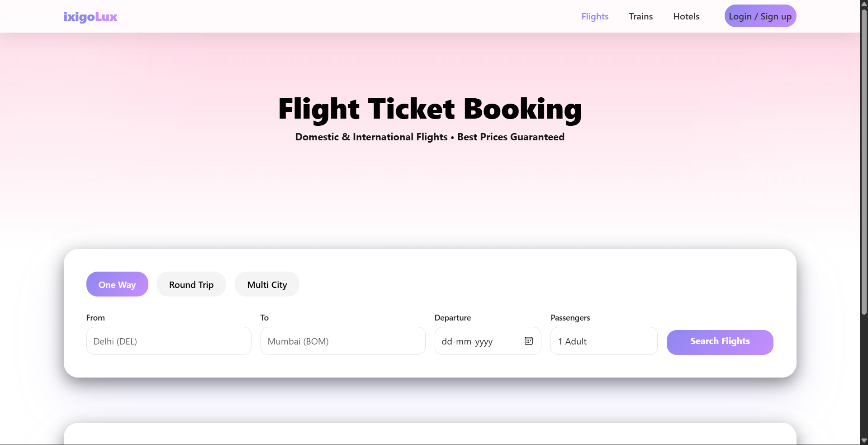Image resolution: width=868 pixels, height=445 pixels.
Task: Click the dd-mm-yyyy departure date field
Action: click(x=475, y=341)
